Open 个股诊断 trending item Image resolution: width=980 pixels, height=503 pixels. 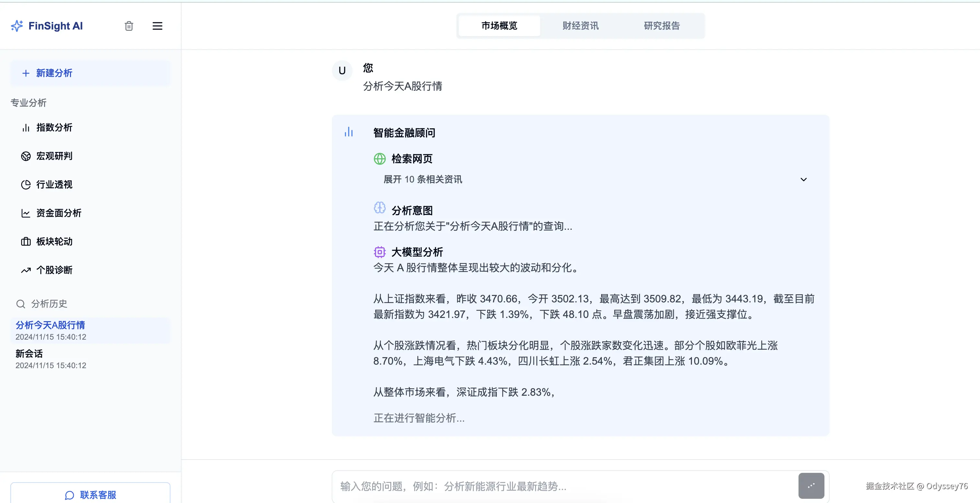[54, 270]
